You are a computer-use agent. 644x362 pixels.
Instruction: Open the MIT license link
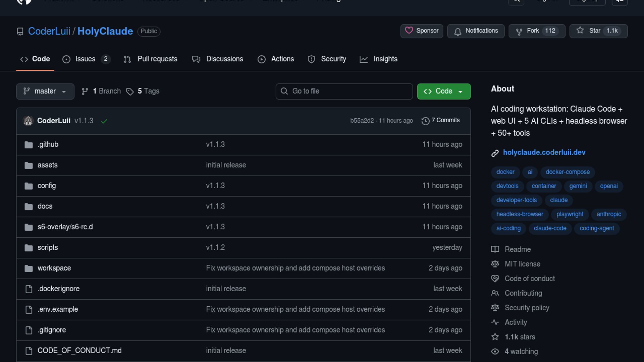[x=522, y=264]
